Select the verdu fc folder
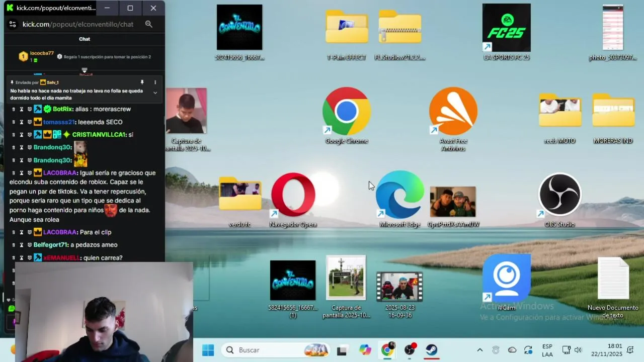 click(x=240, y=201)
